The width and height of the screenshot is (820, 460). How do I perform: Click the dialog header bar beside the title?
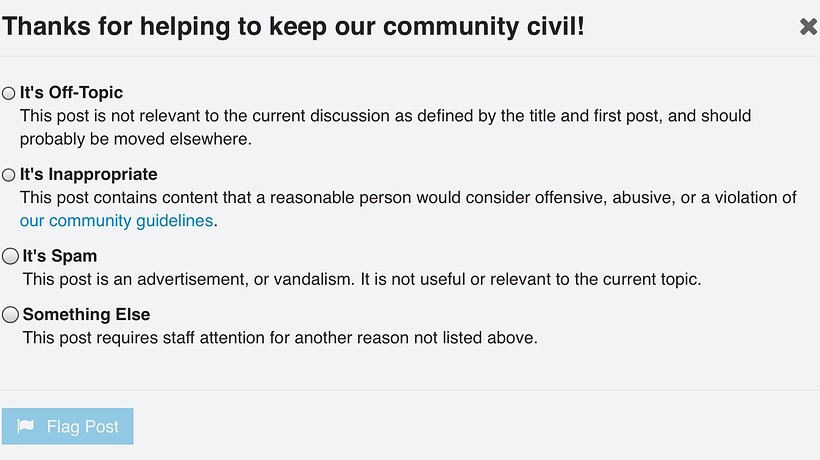point(690,27)
